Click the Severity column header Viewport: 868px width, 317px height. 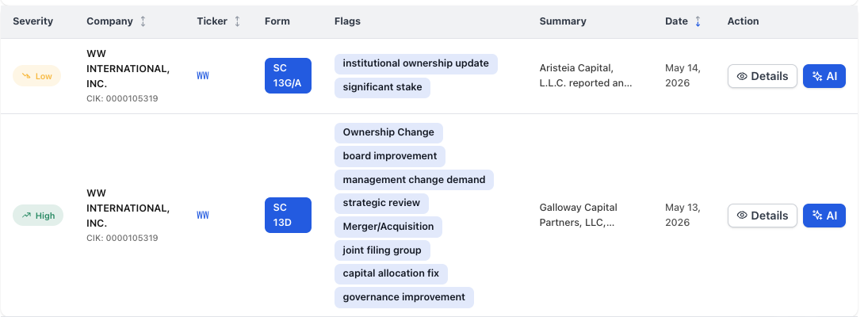33,21
